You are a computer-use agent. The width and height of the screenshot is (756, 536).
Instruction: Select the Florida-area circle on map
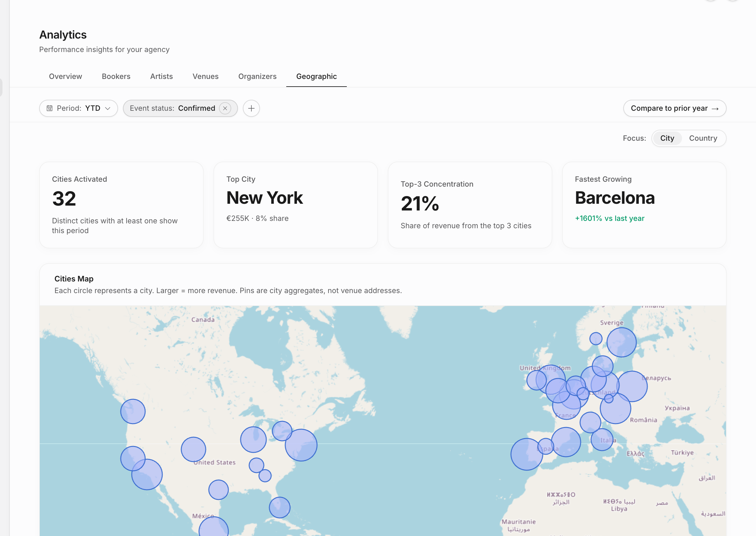click(280, 507)
